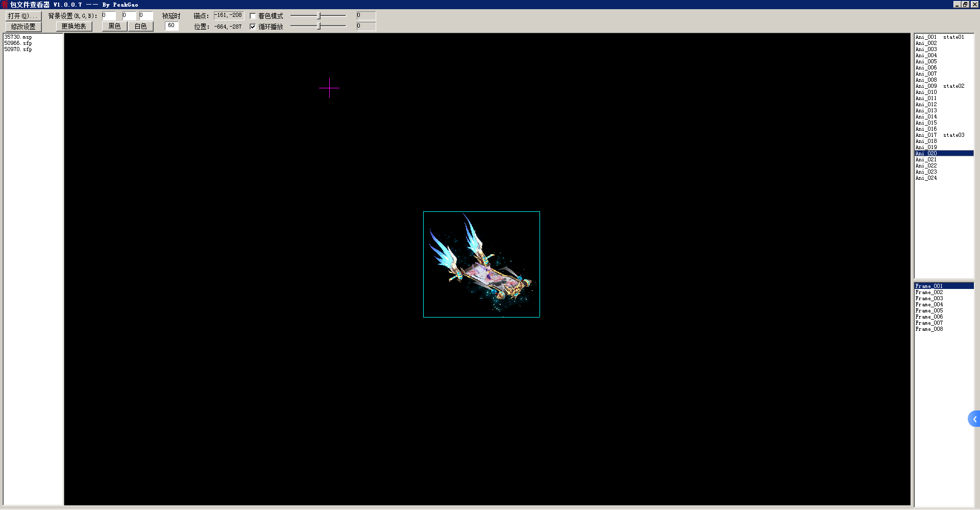Click the first background R value field
The image size is (980, 510).
coord(109,16)
